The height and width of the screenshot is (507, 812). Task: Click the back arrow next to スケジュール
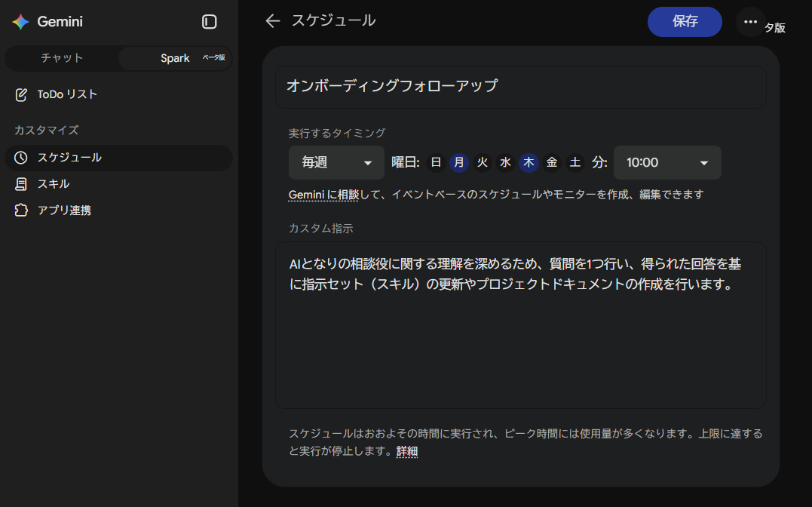[273, 21]
